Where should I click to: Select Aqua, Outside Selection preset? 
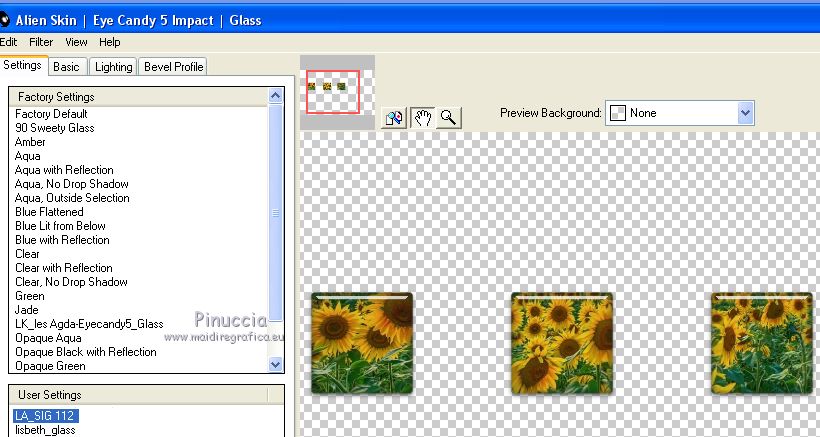[72, 198]
